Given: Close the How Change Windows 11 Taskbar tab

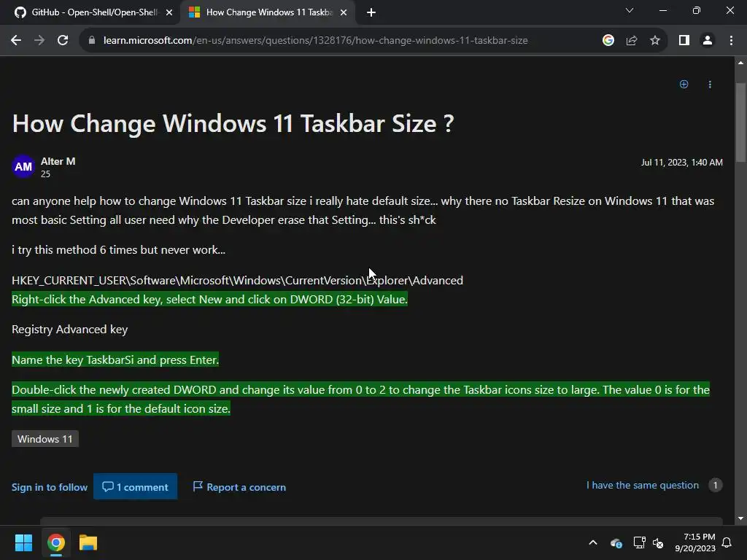Looking at the screenshot, I should point(344,13).
